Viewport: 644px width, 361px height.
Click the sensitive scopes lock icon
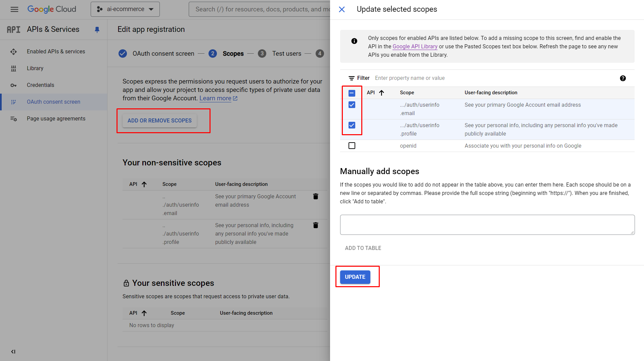tap(126, 283)
